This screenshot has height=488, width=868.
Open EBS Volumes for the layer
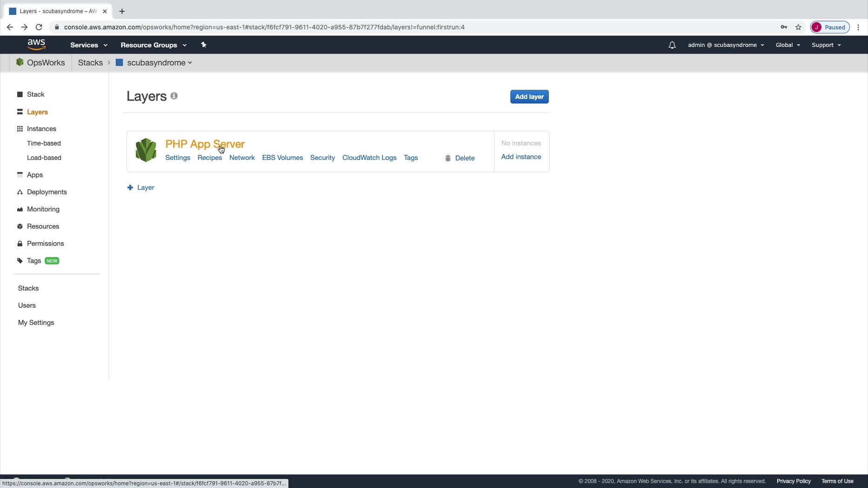(282, 158)
